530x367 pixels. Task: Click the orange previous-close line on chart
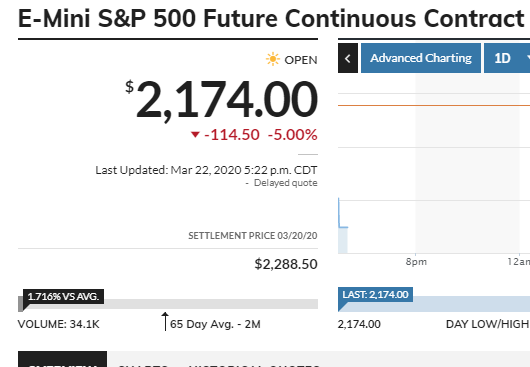coord(434,105)
